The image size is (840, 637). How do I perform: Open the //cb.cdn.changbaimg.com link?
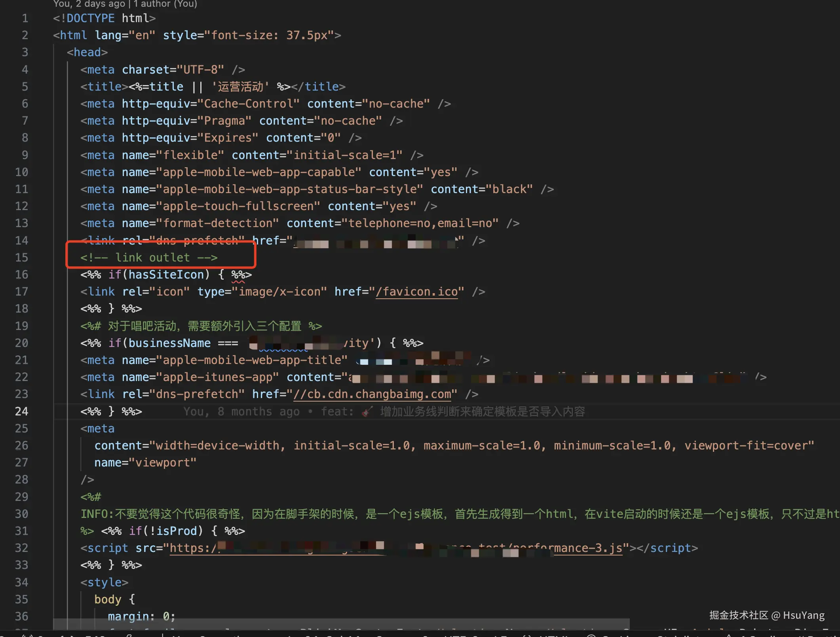372,394
